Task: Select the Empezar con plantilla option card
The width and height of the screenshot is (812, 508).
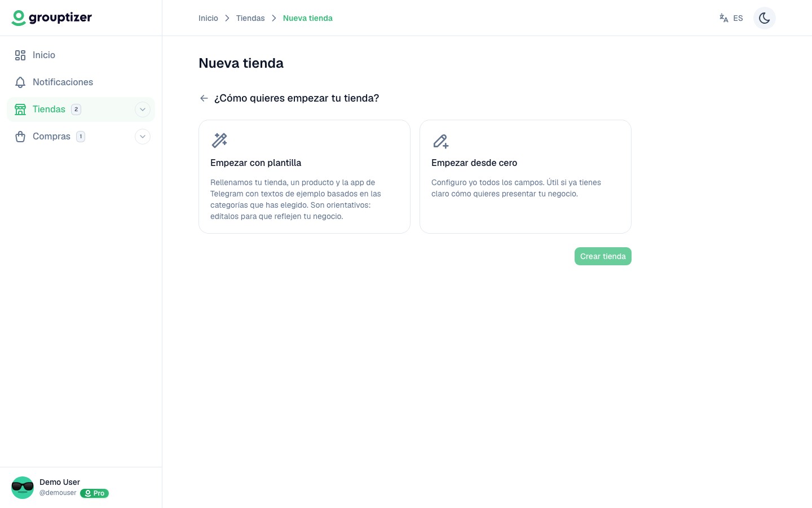Action: (304, 177)
